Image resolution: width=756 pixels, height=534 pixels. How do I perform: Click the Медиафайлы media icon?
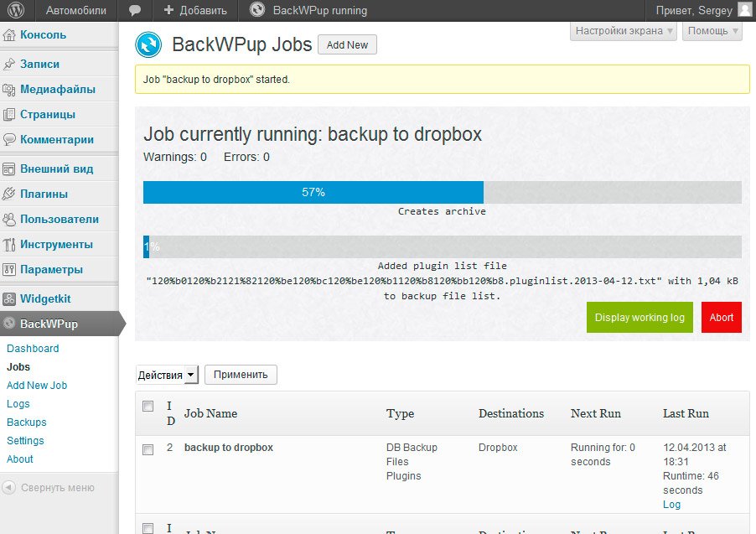click(x=9, y=89)
